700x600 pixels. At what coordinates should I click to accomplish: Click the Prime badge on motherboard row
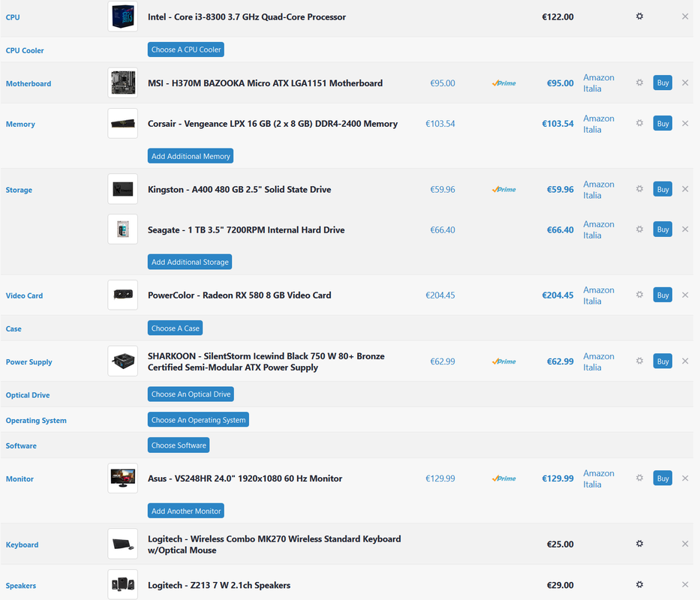pos(504,83)
